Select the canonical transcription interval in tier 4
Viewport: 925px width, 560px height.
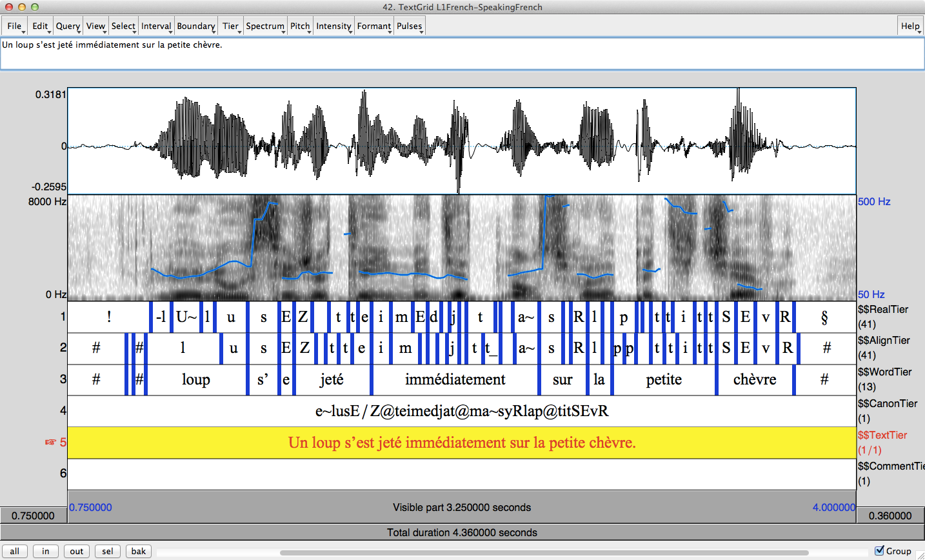tap(462, 411)
